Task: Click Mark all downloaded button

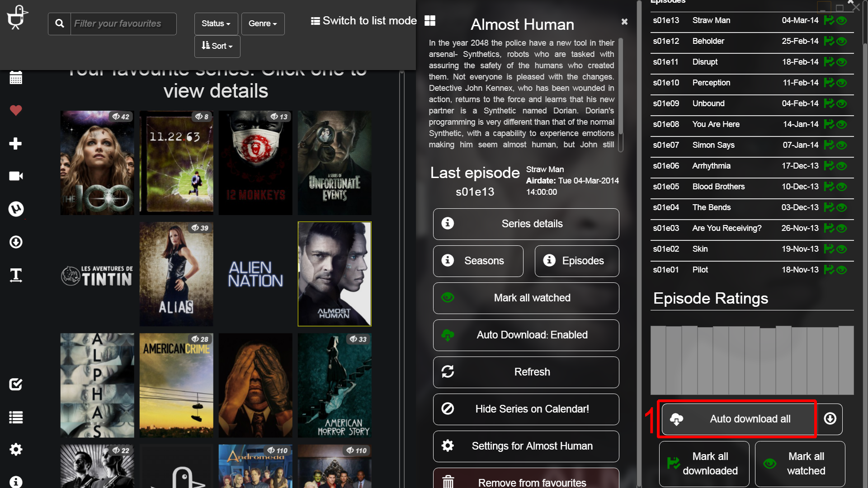Action: 704,464
